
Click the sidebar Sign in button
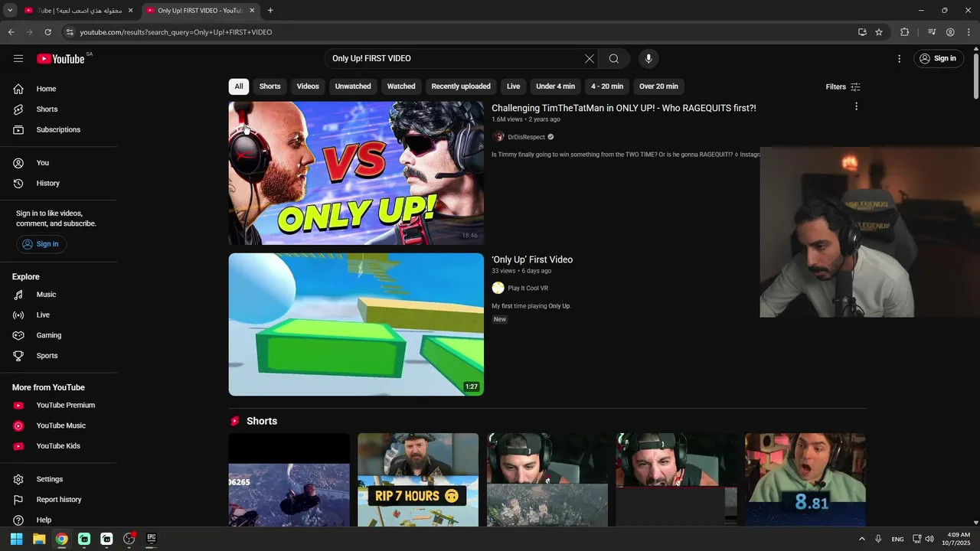click(x=41, y=244)
